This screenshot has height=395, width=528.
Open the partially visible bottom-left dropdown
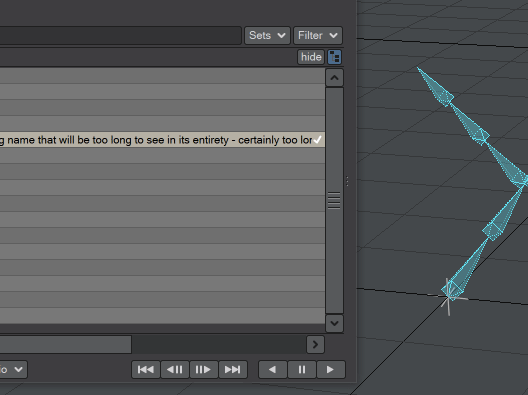[x=13, y=370]
